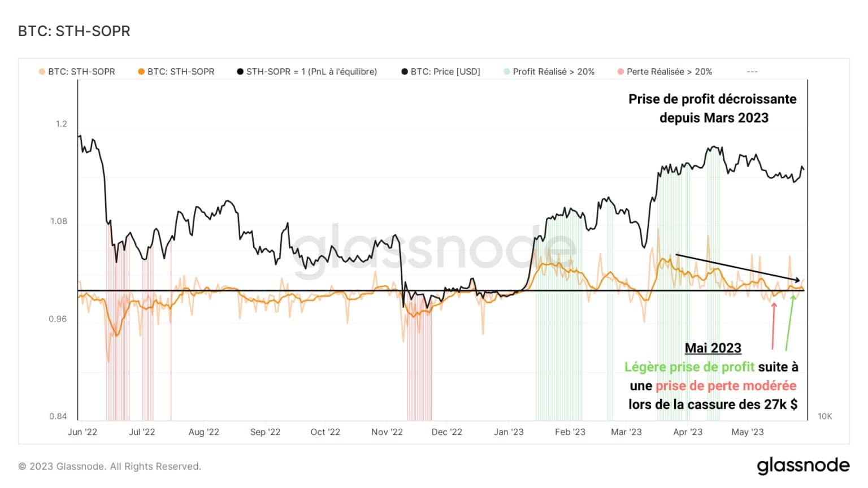Click the 1.08 y-axis tick label
The width and height of the screenshot is (868, 488).
pyautogui.click(x=59, y=221)
